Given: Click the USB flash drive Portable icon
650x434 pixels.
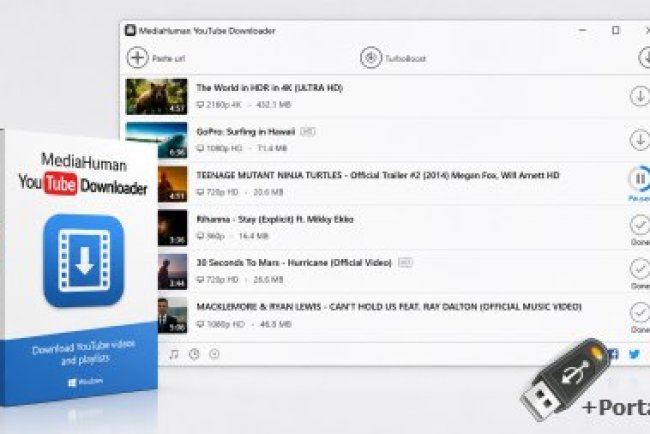Looking at the screenshot, I should coord(563,379).
